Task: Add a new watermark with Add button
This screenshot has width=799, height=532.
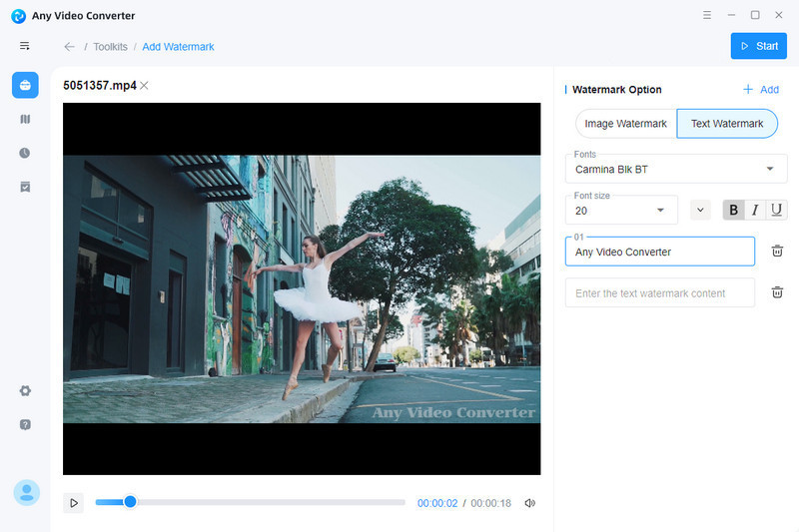Action: [761, 90]
